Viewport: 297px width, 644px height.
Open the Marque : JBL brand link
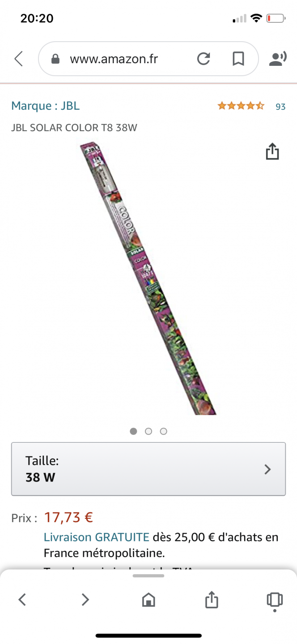coord(45,106)
